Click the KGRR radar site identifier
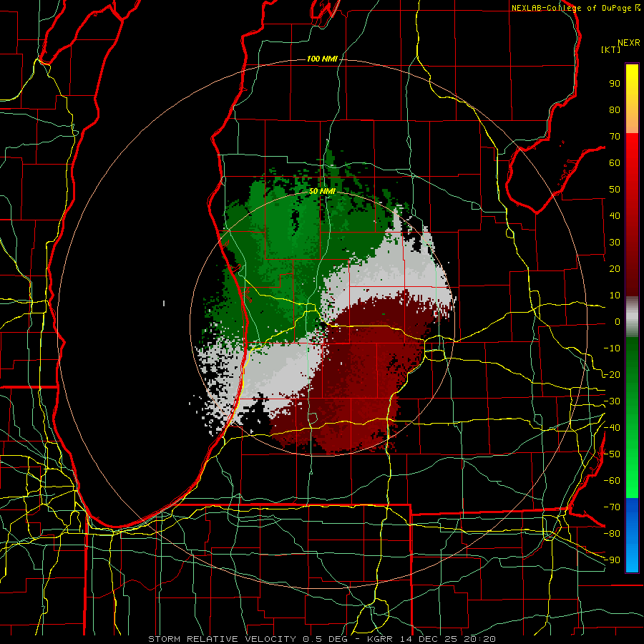The image size is (644, 644). (379, 639)
